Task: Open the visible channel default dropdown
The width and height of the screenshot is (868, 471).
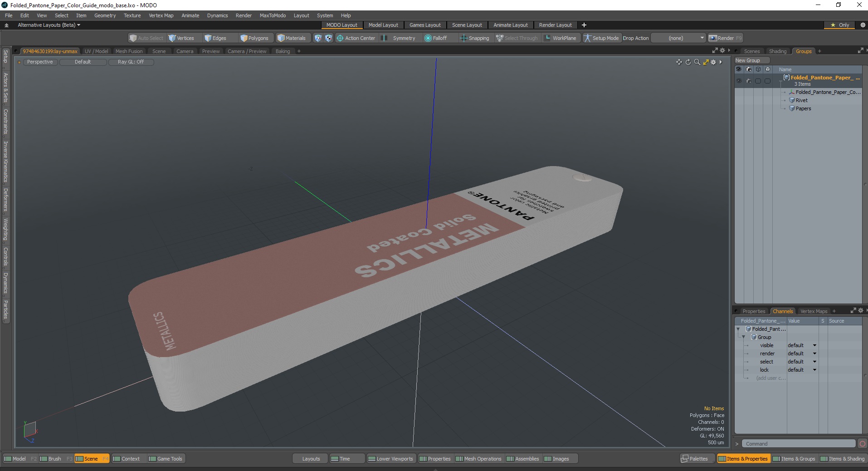Action: point(802,345)
